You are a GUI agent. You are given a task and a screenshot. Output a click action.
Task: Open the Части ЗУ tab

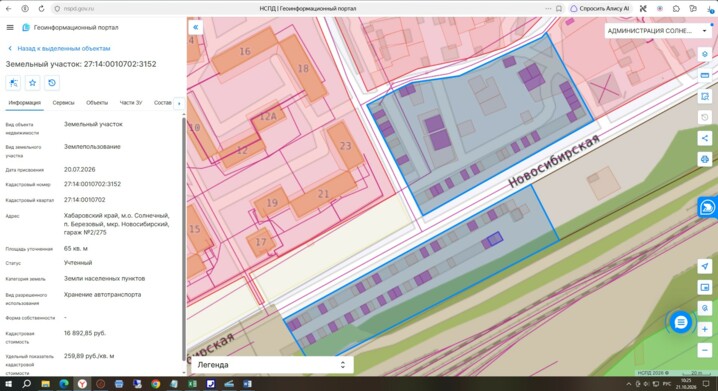click(131, 103)
